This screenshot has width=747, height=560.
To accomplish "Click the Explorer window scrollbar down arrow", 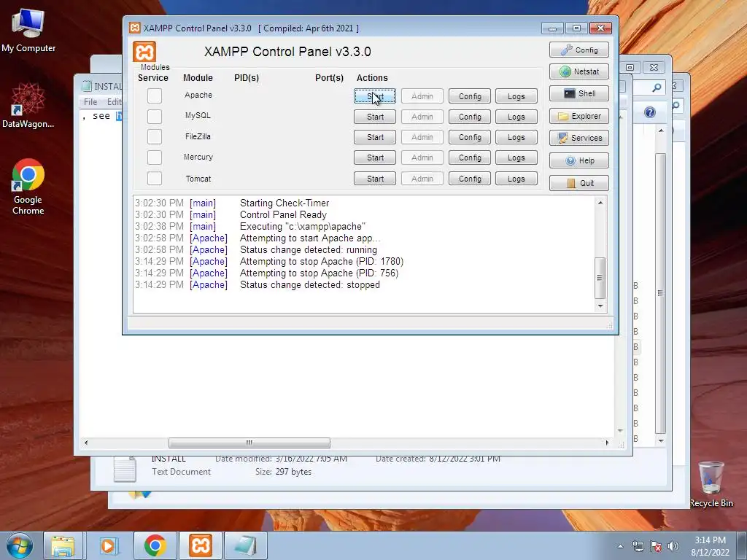I will point(661,441).
